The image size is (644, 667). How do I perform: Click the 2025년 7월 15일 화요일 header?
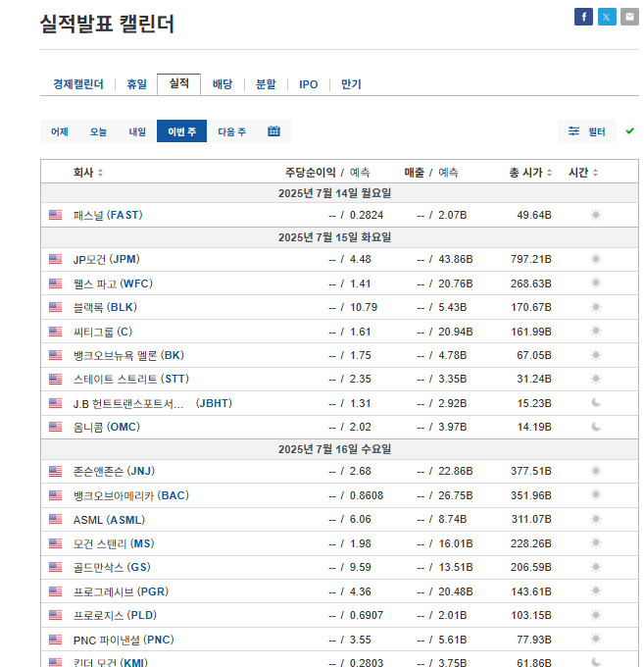pos(334,237)
